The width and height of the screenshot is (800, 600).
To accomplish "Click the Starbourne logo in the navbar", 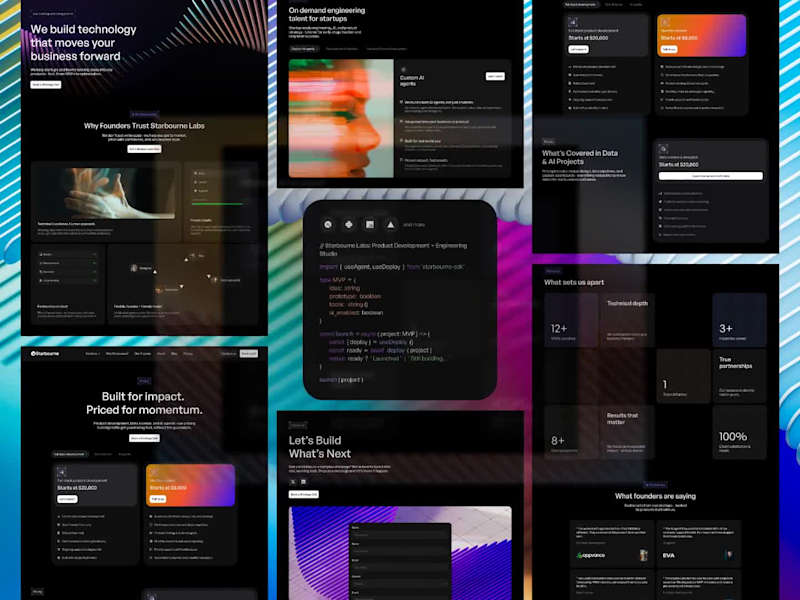I will pos(45,354).
